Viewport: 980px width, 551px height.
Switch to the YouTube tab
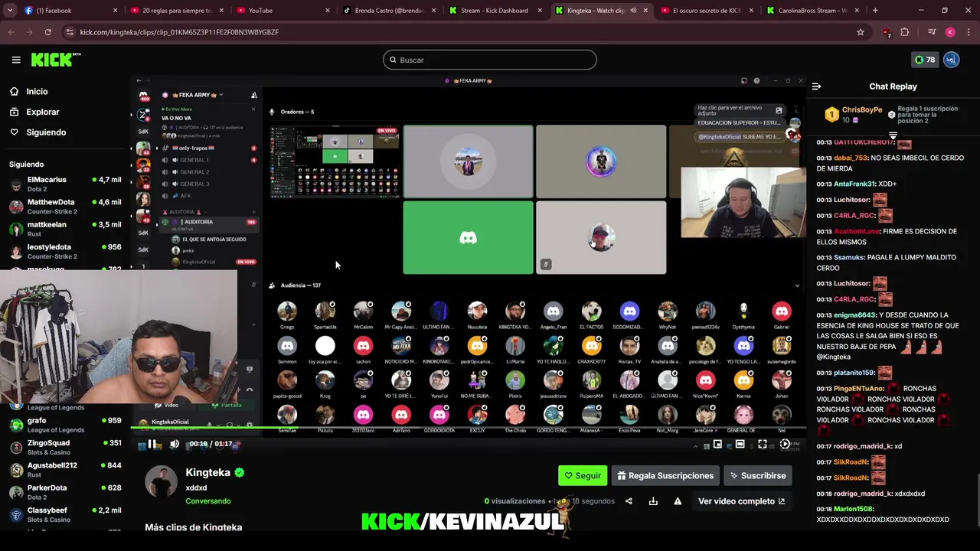283,11
